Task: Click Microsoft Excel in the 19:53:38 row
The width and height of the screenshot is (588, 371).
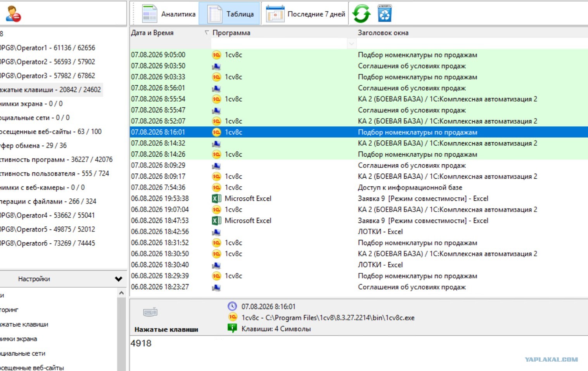Action: pos(248,198)
